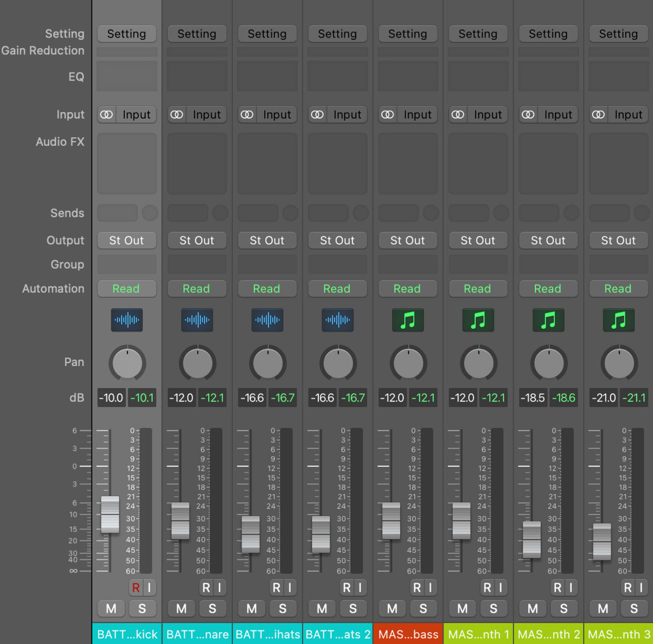Screen dimensions: 653x644
Task: Click the Setting button on synth 3 channel
Action: pyautogui.click(x=618, y=34)
